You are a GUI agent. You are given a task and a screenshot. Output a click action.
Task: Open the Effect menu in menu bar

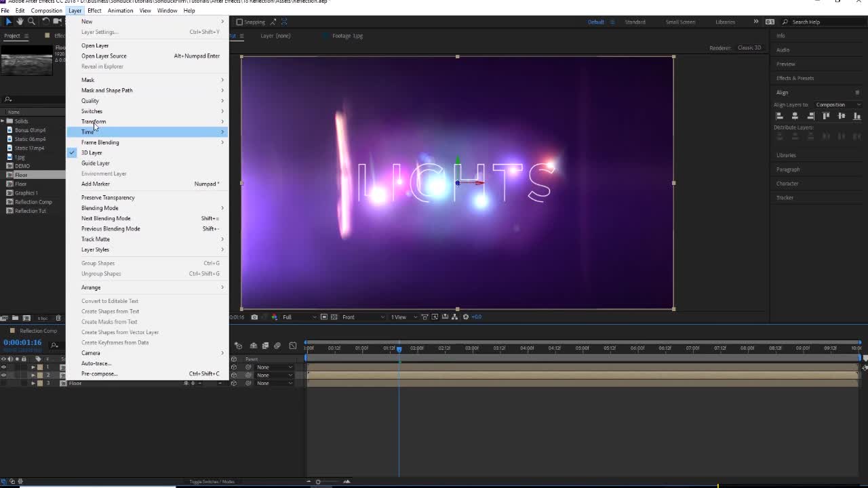pyautogui.click(x=94, y=10)
